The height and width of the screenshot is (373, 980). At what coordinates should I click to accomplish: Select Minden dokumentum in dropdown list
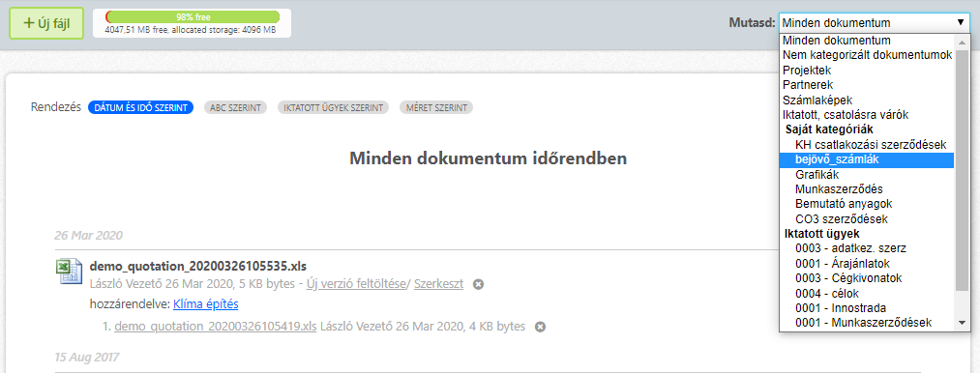point(866,41)
